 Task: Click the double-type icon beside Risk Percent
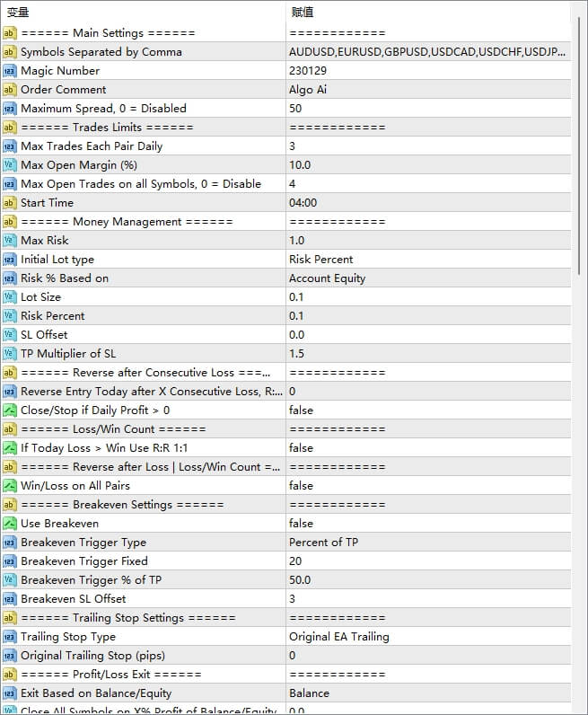pyautogui.click(x=9, y=316)
